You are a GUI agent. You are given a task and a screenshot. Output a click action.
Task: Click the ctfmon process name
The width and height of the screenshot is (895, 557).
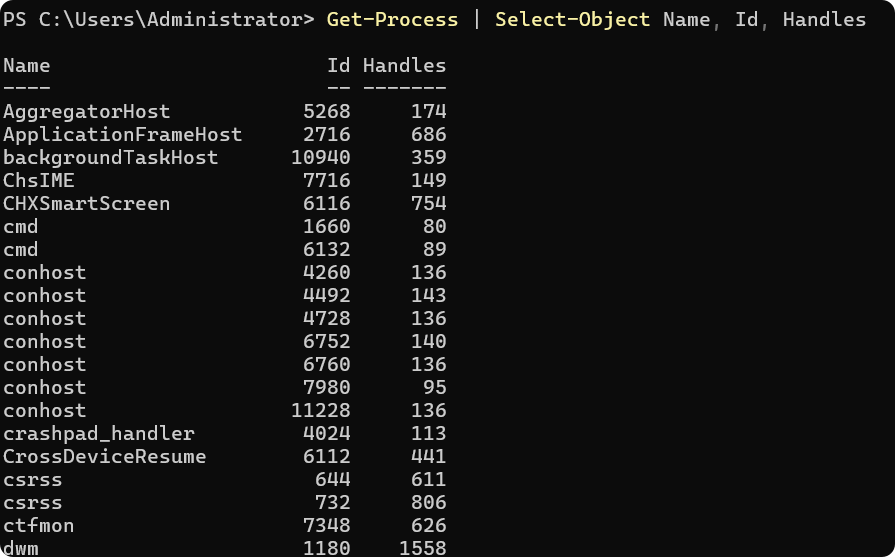[39, 526]
